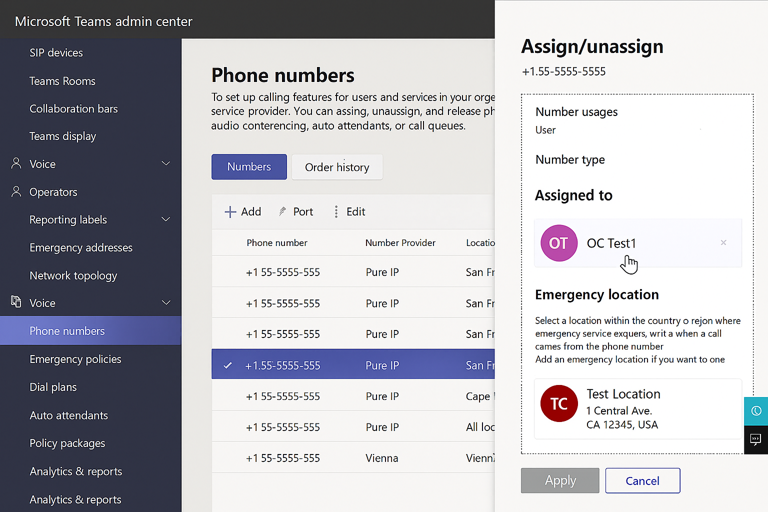Open the Order history tab
768x512 pixels.
337,167
